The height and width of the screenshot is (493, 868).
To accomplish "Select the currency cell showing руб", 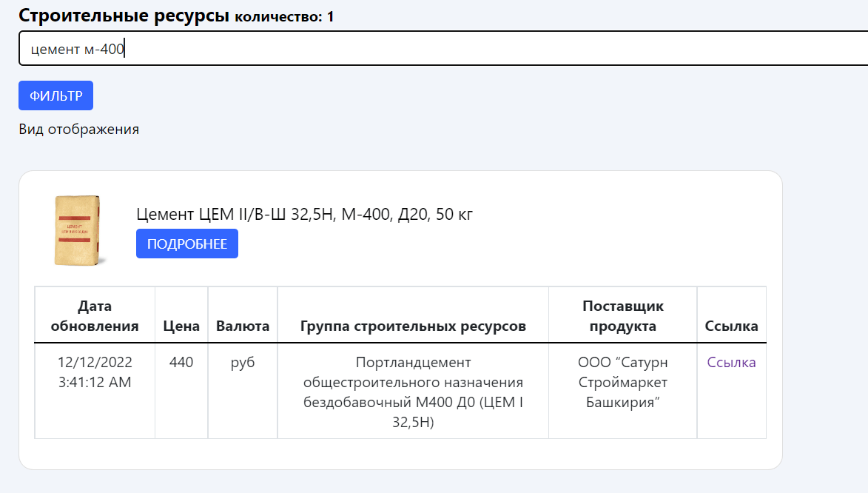I will click(x=243, y=363).
